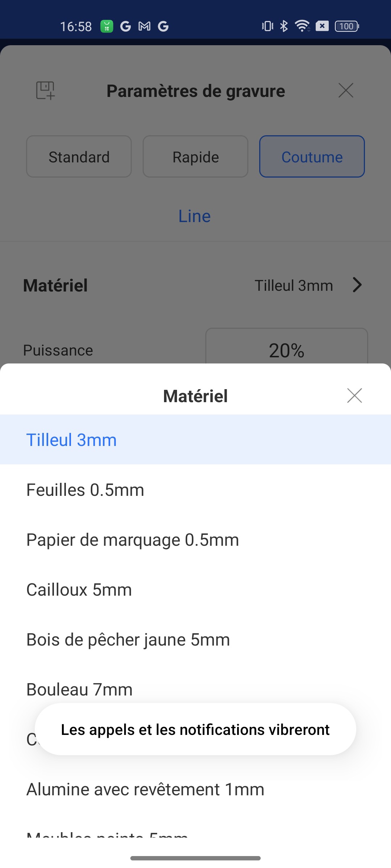
Task: Tap the vibrate mode status icon
Action: click(x=268, y=26)
